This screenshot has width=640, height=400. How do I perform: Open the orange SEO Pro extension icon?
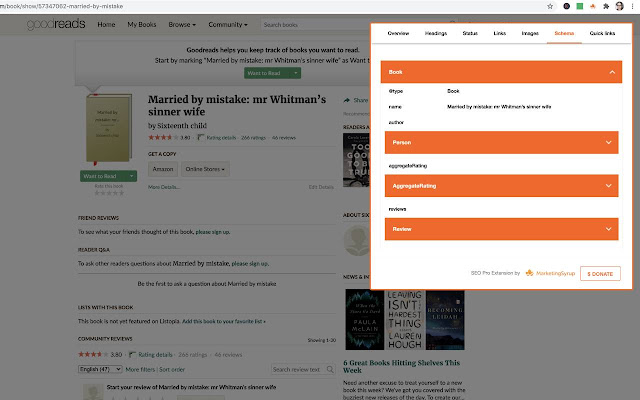pos(593,6)
